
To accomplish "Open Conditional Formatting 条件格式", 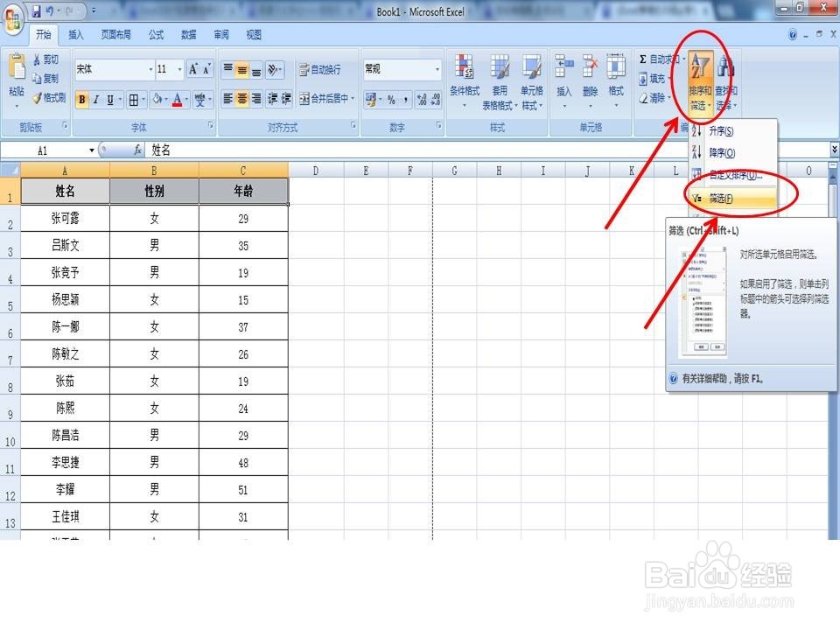I will 465,81.
